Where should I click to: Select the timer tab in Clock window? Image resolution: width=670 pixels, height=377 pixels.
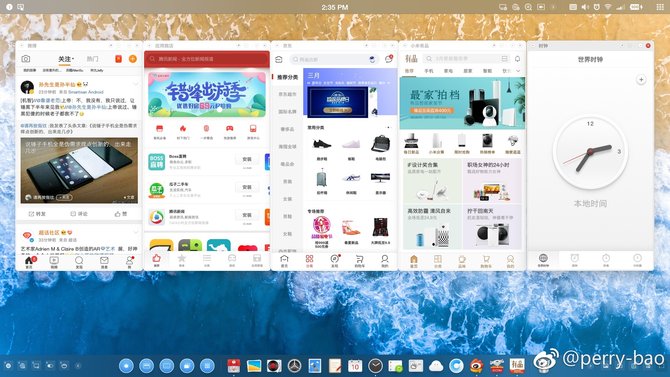(637, 260)
